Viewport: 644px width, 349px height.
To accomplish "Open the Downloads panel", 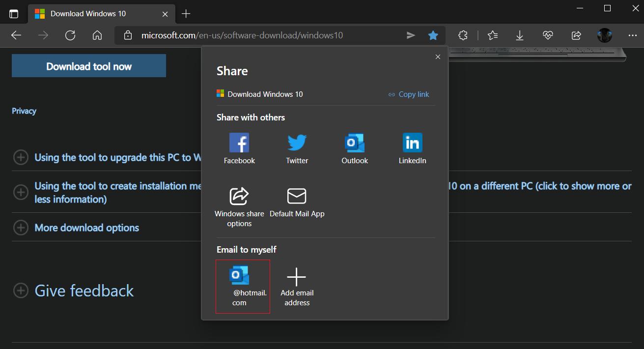I will (520, 35).
